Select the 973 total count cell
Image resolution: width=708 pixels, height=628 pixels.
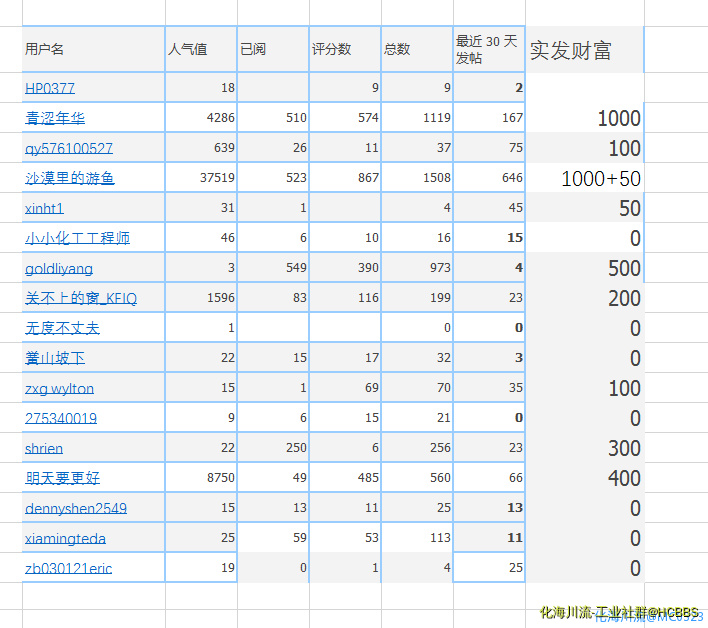417,268
